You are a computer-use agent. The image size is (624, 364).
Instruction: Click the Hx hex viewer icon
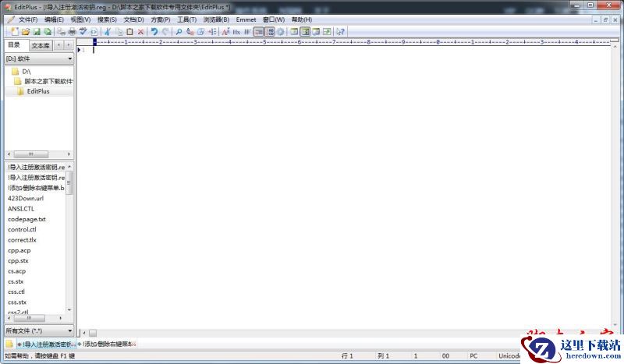[x=236, y=32]
